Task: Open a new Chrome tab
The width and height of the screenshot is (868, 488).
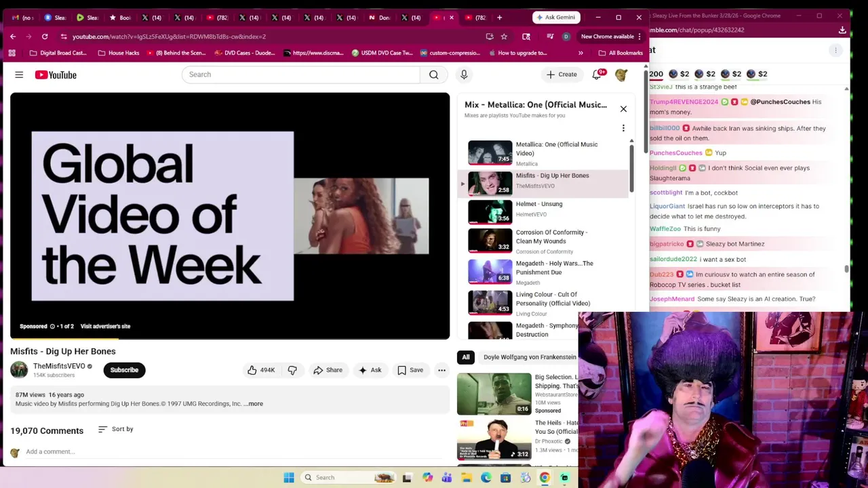Action: click(499, 18)
